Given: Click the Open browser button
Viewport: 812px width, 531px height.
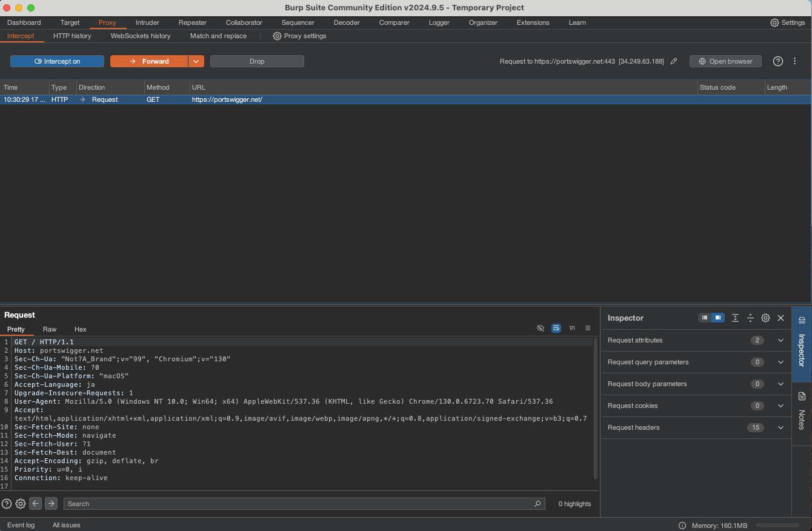Looking at the screenshot, I should pyautogui.click(x=725, y=61).
